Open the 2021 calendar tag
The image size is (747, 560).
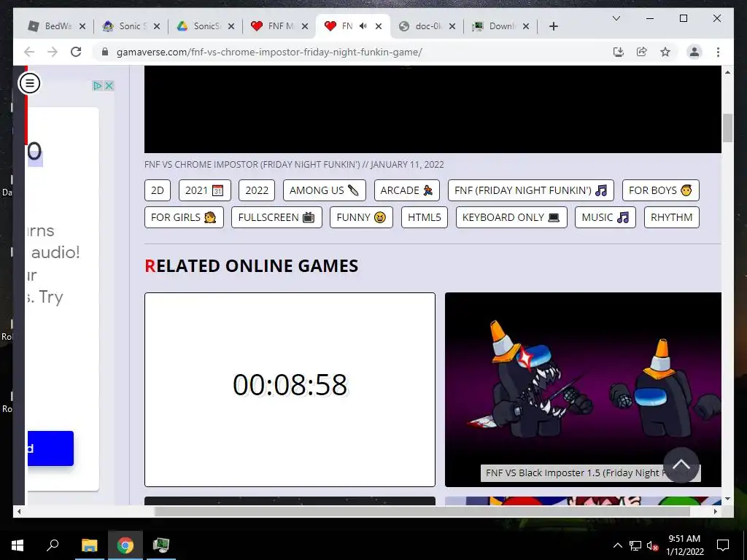click(x=204, y=190)
